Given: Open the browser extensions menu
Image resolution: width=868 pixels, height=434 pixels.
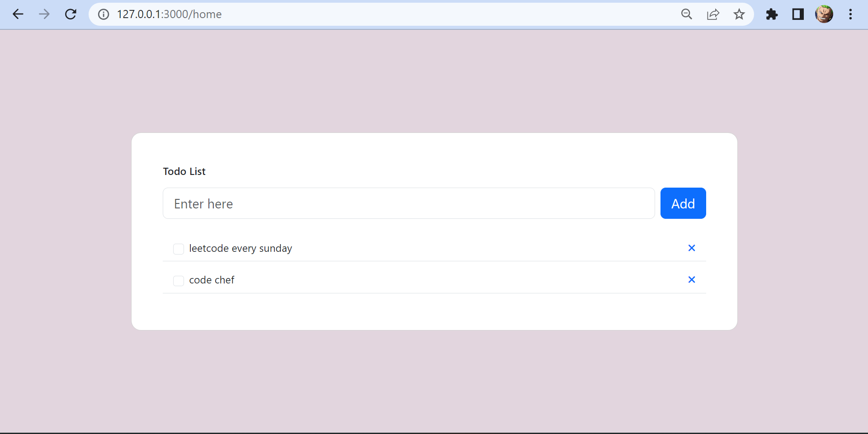Looking at the screenshot, I should [x=772, y=14].
